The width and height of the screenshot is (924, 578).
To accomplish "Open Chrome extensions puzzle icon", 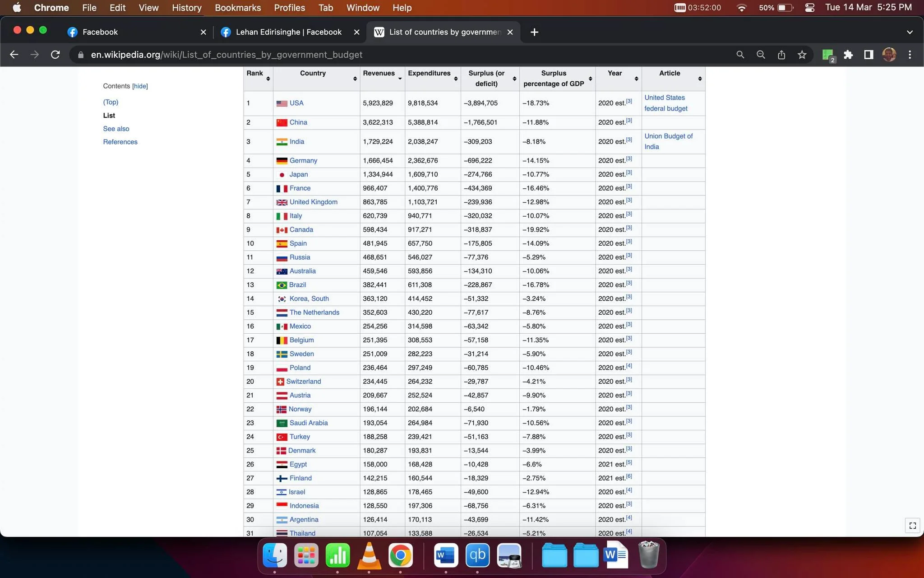I will [x=848, y=55].
